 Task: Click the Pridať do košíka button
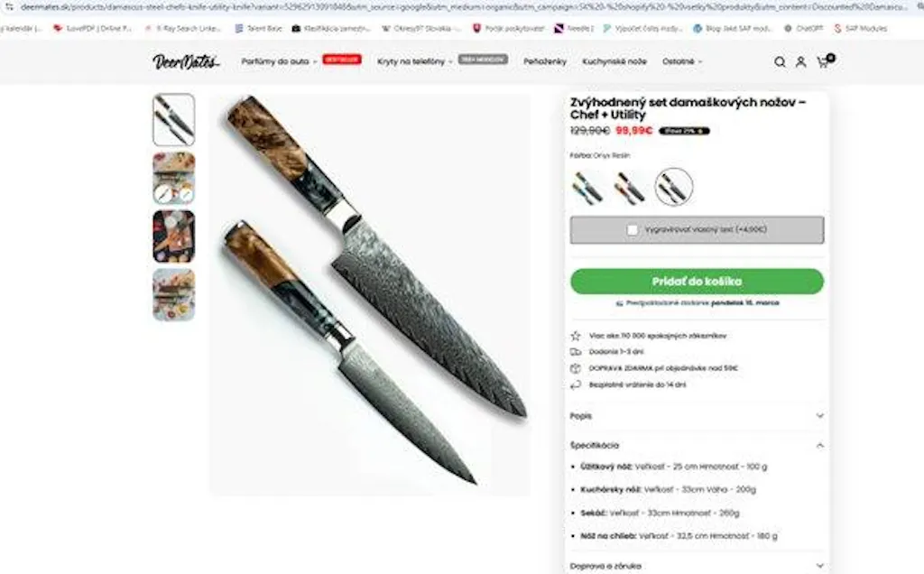tap(698, 281)
